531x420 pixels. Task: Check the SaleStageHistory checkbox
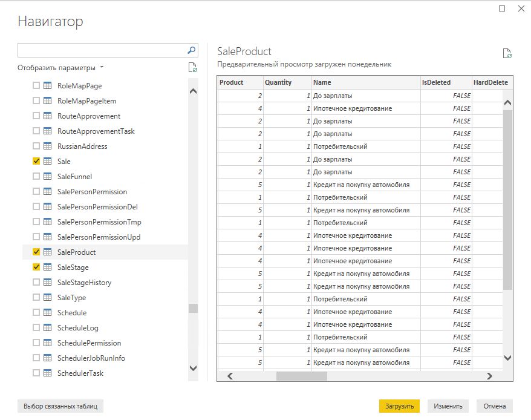pyautogui.click(x=36, y=282)
